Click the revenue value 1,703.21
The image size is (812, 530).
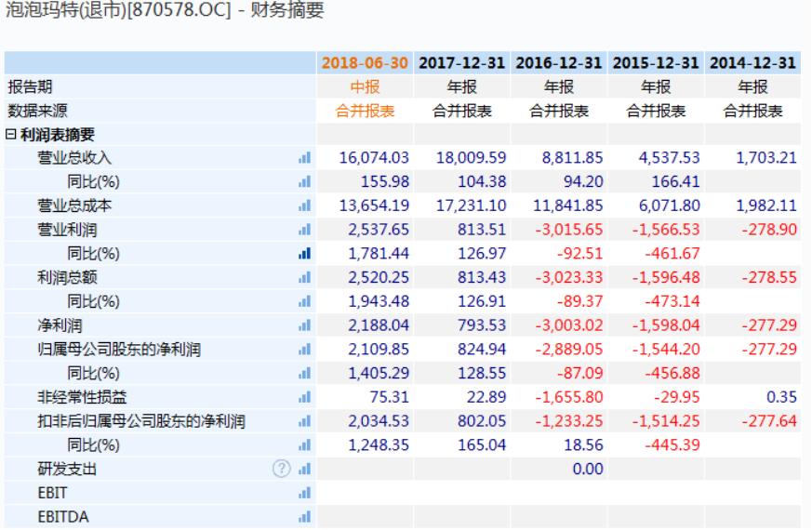click(x=765, y=158)
